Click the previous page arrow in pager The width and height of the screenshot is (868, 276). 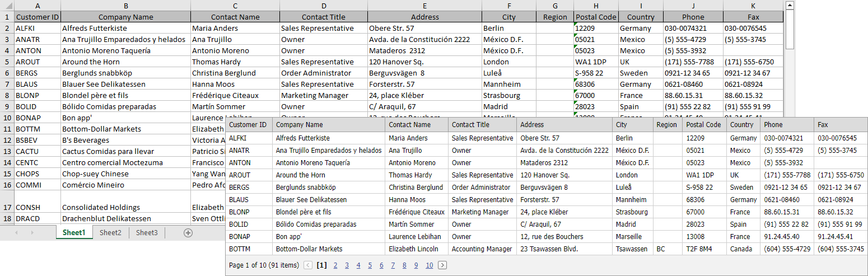point(308,265)
